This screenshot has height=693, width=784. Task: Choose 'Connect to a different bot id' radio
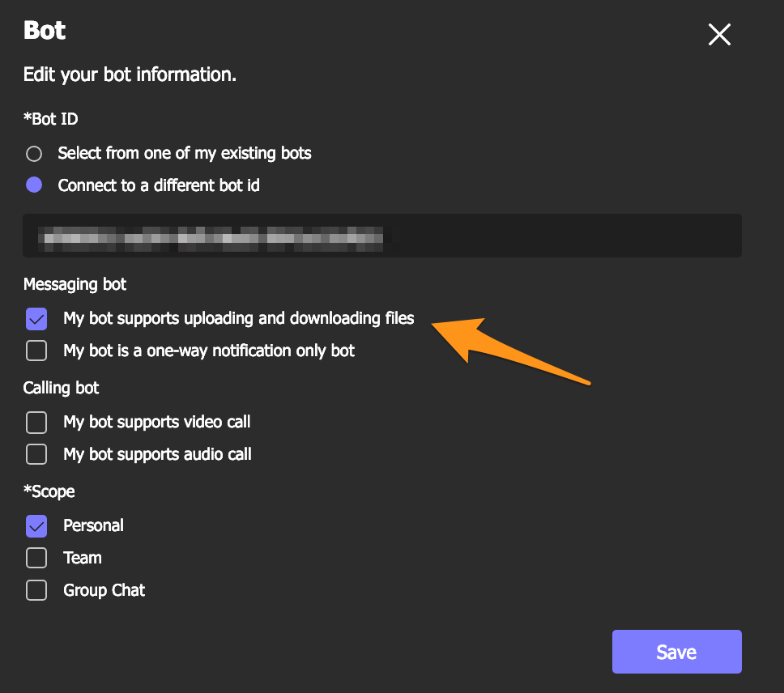[x=34, y=185]
